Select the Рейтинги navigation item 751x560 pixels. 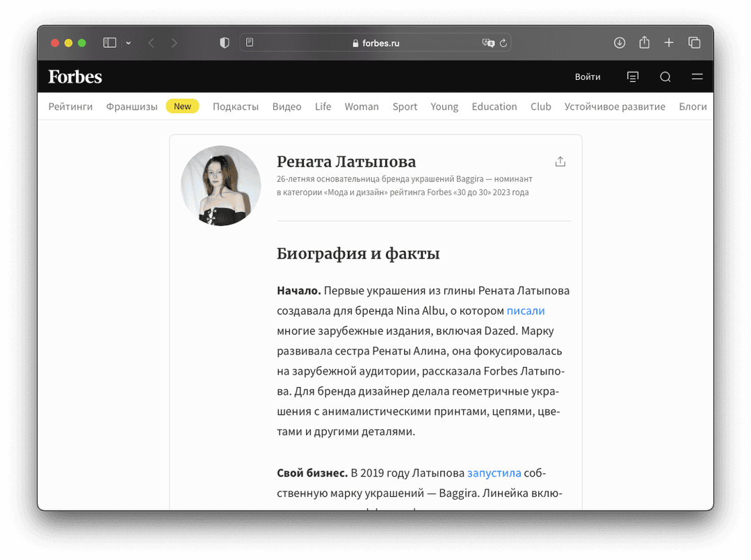pos(70,106)
